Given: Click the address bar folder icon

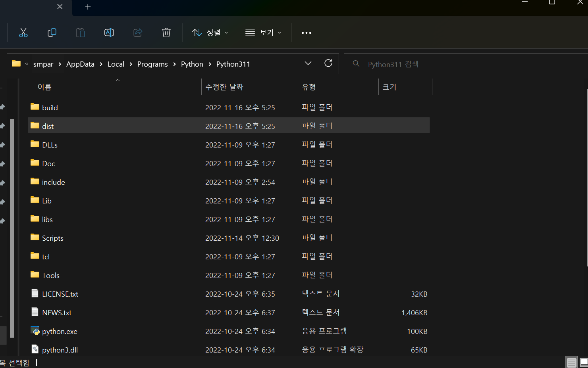Looking at the screenshot, I should tap(16, 63).
